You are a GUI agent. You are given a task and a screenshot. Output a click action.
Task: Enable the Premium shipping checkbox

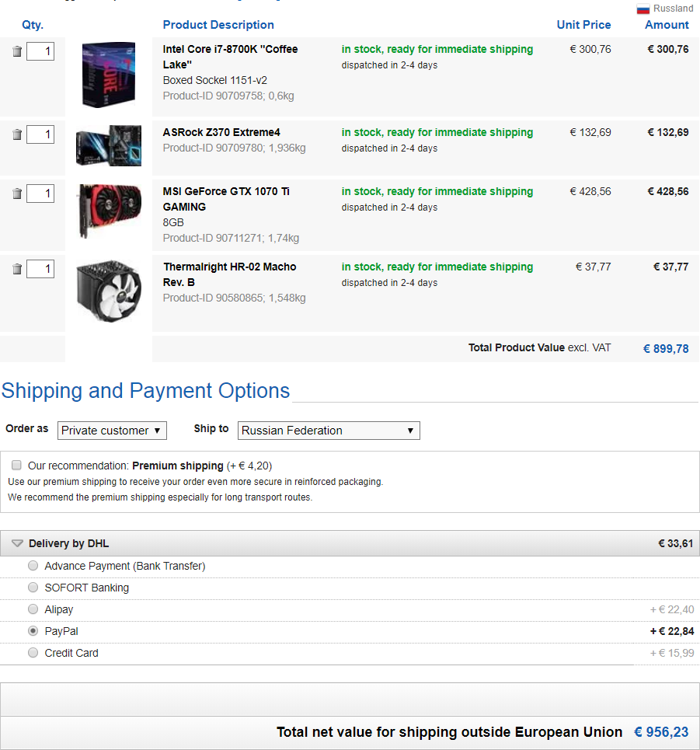pyautogui.click(x=16, y=465)
